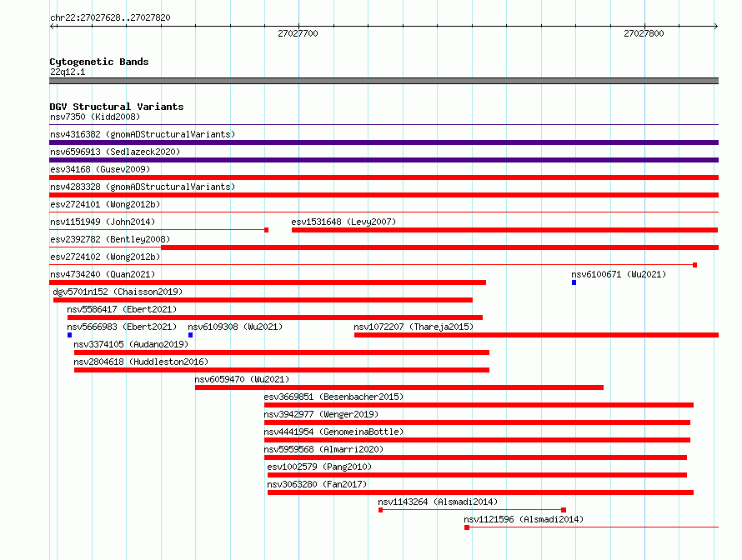Click the nsv1143264 (Alsmadi2014) label
742x560 pixels.
coord(438,502)
